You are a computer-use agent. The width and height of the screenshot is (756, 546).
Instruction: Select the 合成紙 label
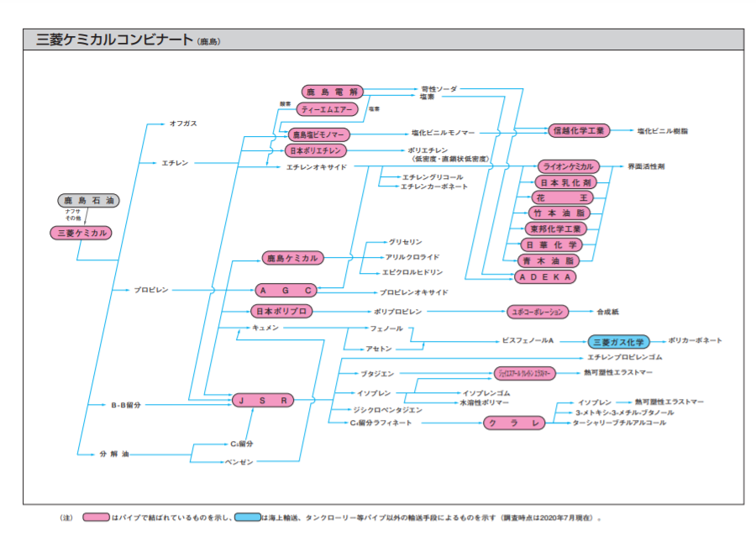[x=608, y=312]
